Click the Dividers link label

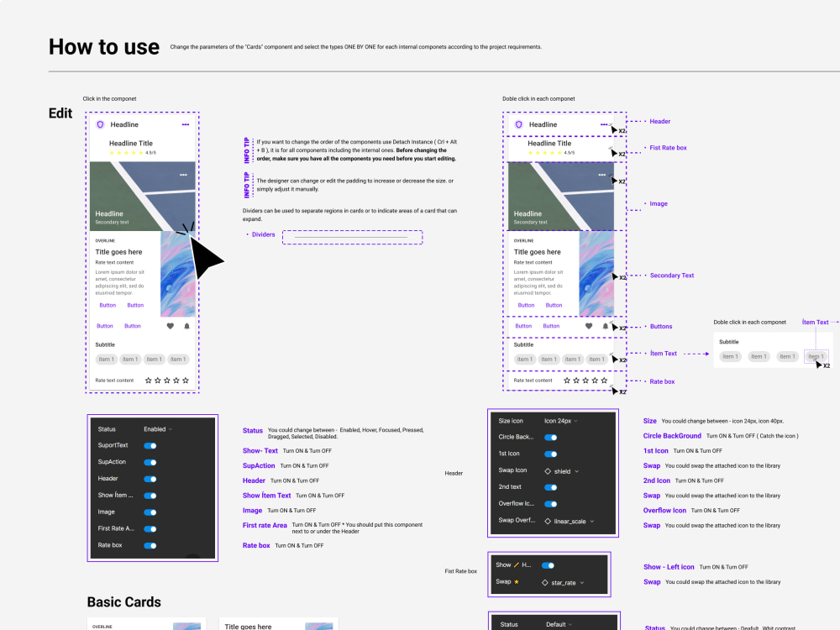pos(262,235)
